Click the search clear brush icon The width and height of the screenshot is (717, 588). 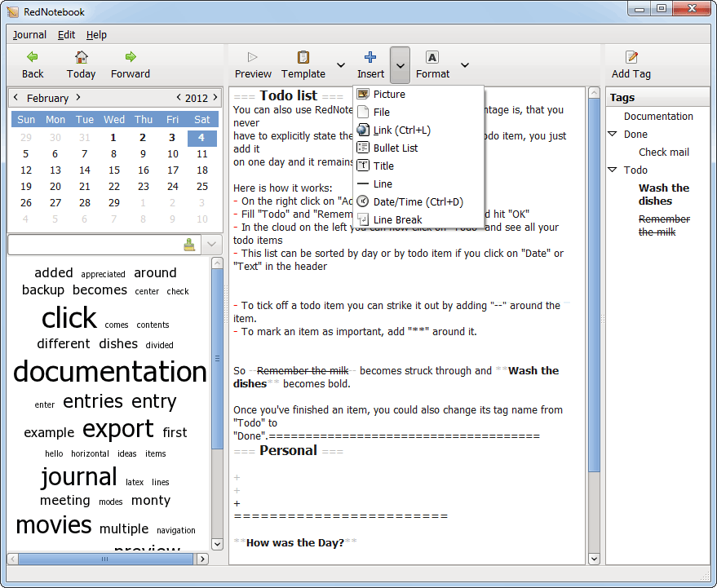pos(189,245)
